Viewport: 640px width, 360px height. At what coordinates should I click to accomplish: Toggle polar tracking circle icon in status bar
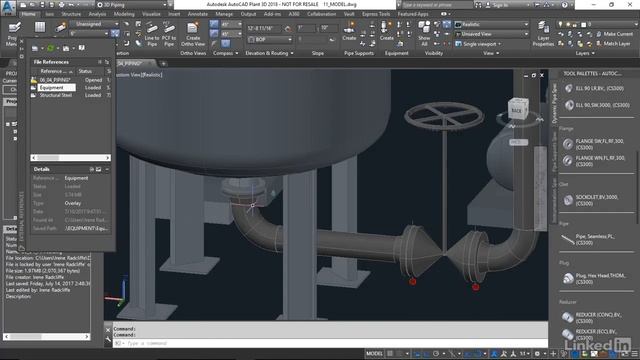click(x=436, y=354)
